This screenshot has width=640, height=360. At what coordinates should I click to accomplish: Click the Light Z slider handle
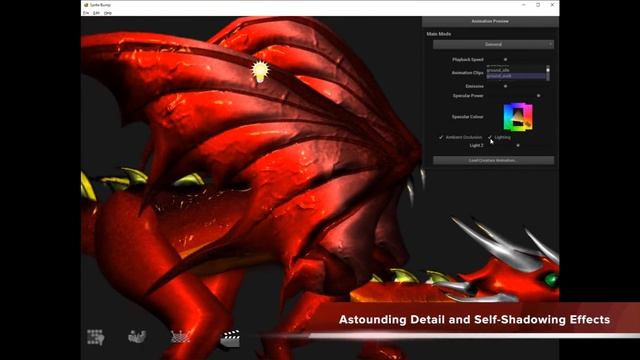[x=518, y=145]
